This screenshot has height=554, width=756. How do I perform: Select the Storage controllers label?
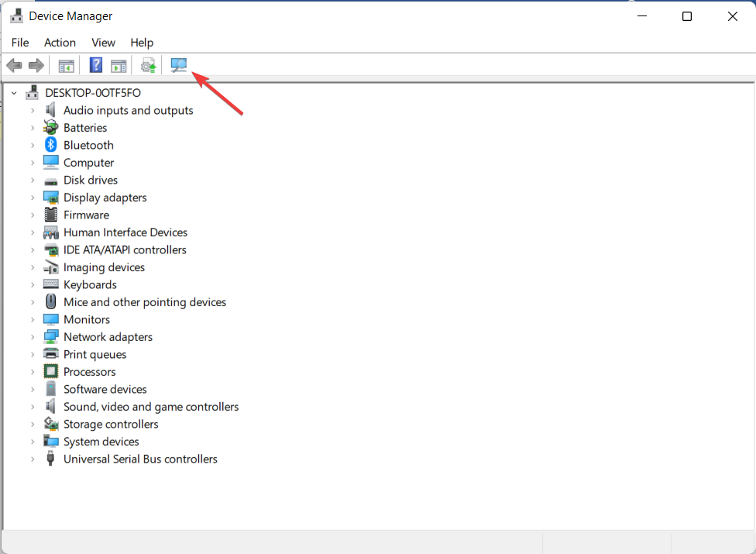[111, 425]
